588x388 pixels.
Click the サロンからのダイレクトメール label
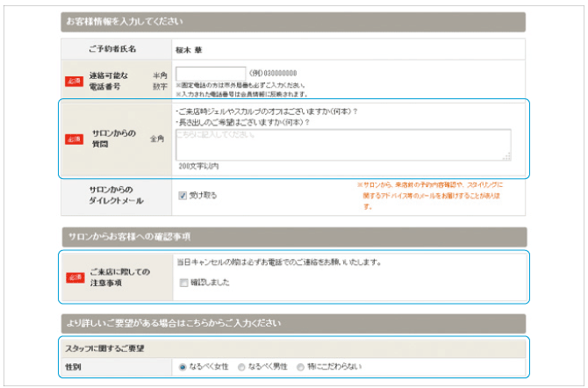click(116, 195)
